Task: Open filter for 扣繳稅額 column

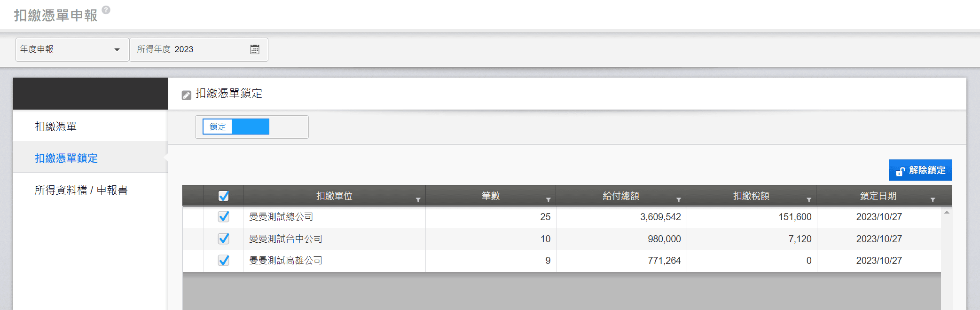Action: point(808,200)
